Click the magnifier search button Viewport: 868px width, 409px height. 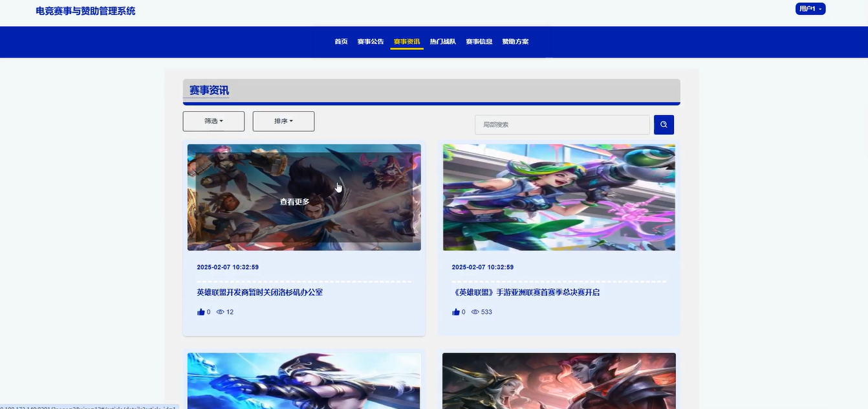pos(664,124)
